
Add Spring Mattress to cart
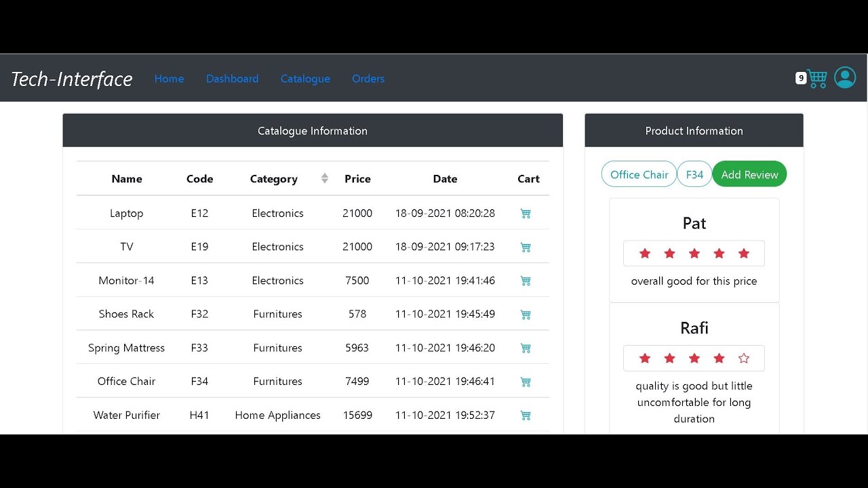pyautogui.click(x=526, y=348)
